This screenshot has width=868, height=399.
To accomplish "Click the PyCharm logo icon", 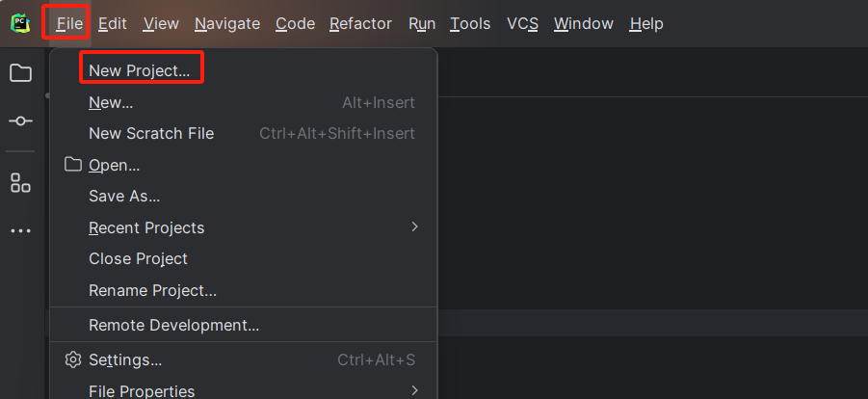I will [x=20, y=23].
